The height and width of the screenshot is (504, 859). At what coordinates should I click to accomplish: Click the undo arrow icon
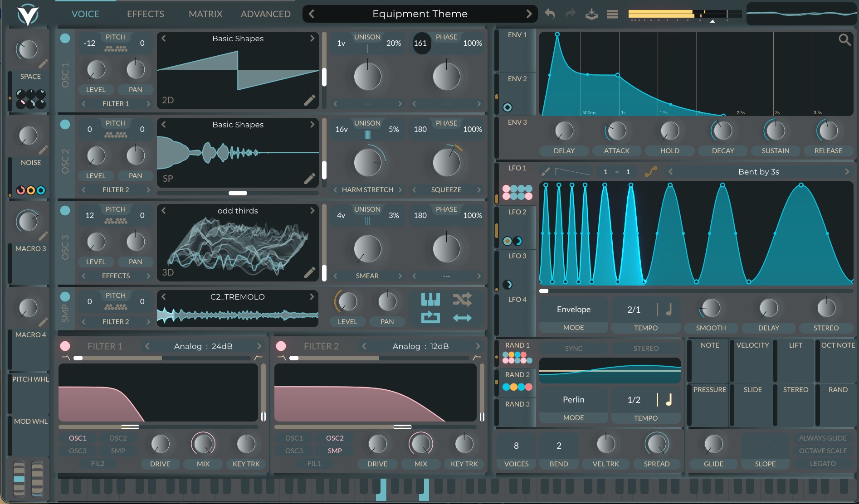point(550,14)
